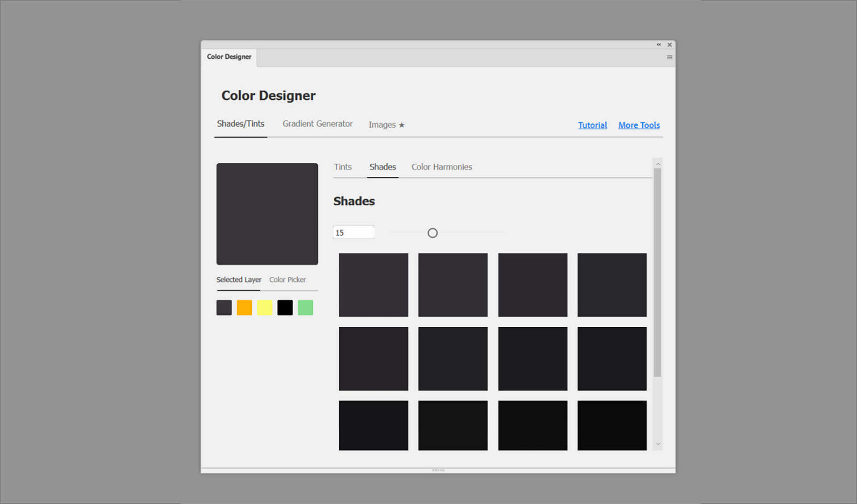Image resolution: width=857 pixels, height=504 pixels.
Task: Select second shade in top row
Action: [453, 285]
